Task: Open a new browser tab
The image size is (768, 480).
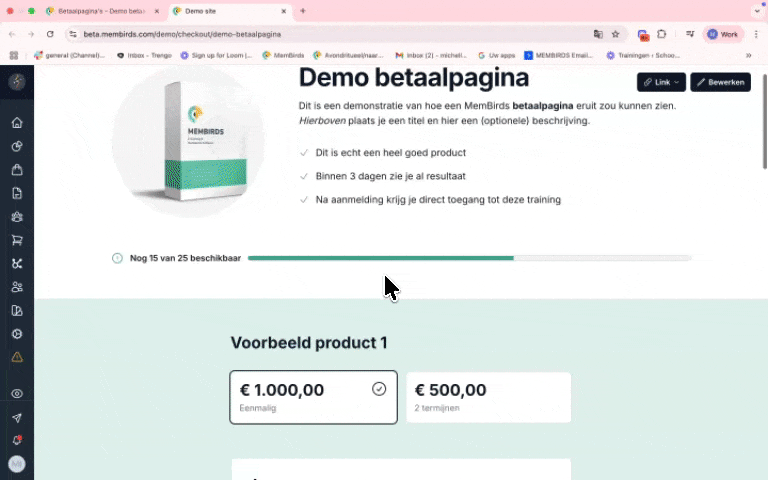Action: click(303, 11)
